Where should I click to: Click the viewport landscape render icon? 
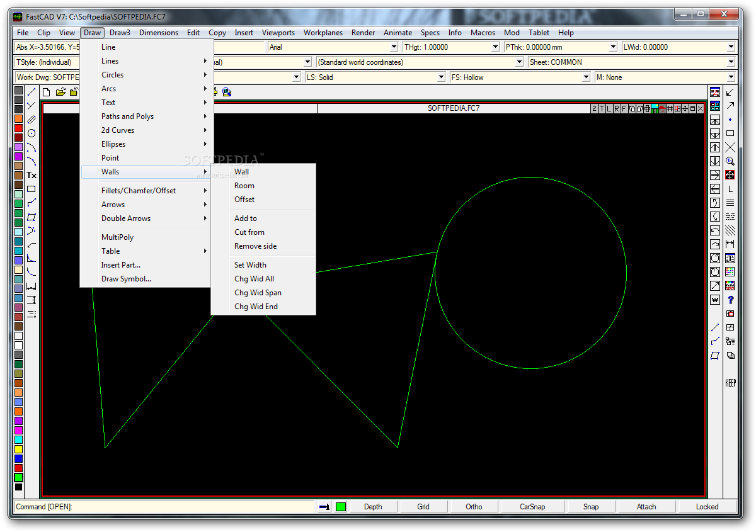pos(655,109)
